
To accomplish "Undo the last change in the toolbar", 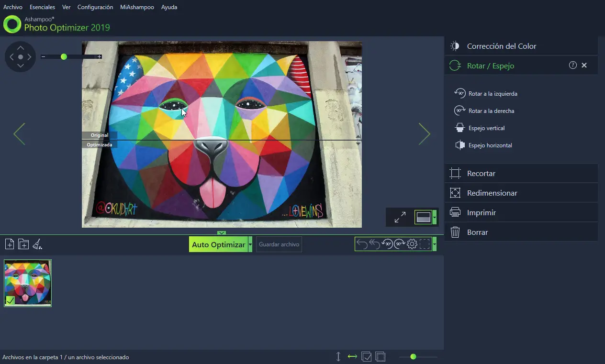I will pyautogui.click(x=362, y=244).
